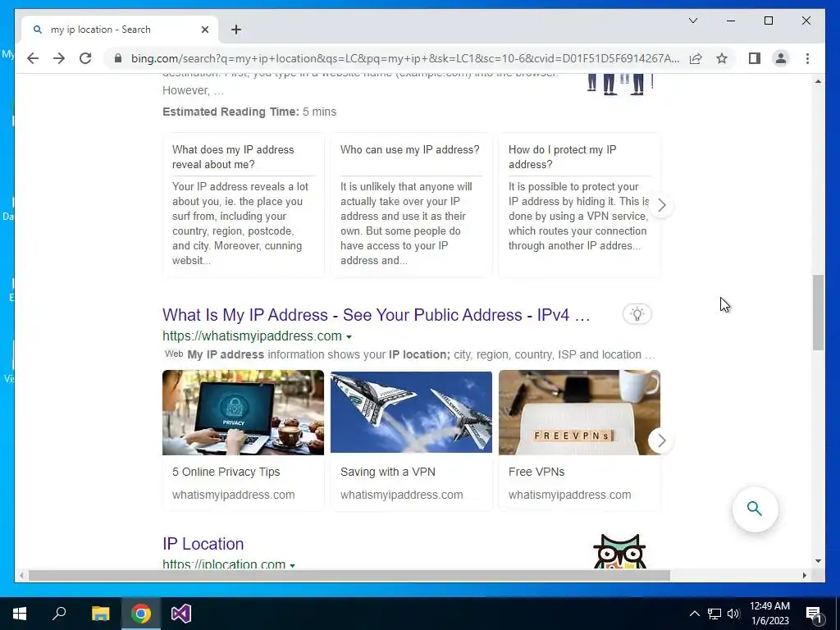This screenshot has height=630, width=840.
Task: Open the network status tray icon
Action: pyautogui.click(x=714, y=614)
